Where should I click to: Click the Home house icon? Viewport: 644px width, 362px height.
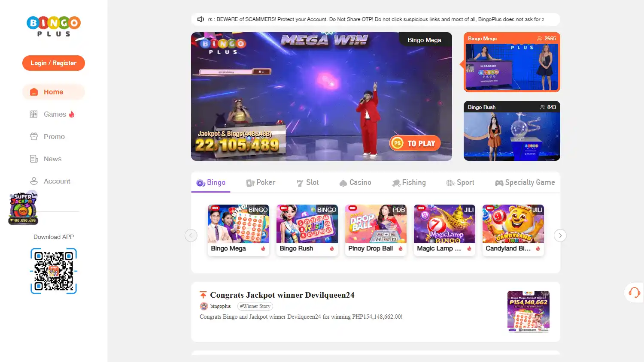tap(34, 92)
